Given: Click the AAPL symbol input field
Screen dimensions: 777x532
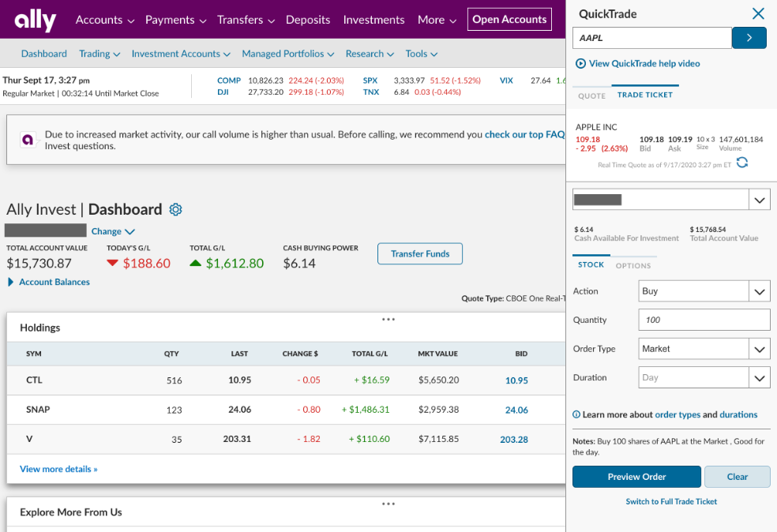Looking at the screenshot, I should (x=652, y=38).
